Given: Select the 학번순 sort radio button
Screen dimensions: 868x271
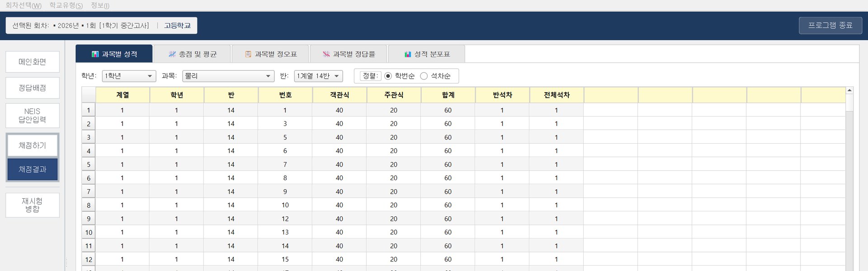Looking at the screenshot, I should tap(388, 76).
